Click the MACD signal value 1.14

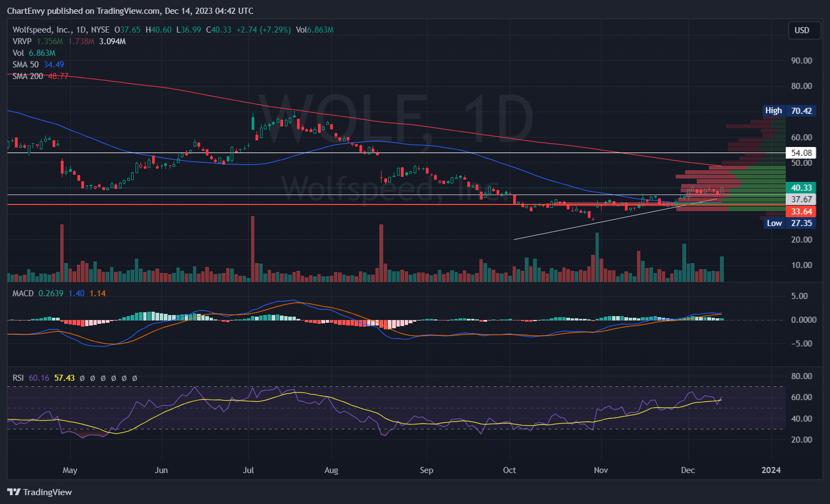[x=97, y=293]
